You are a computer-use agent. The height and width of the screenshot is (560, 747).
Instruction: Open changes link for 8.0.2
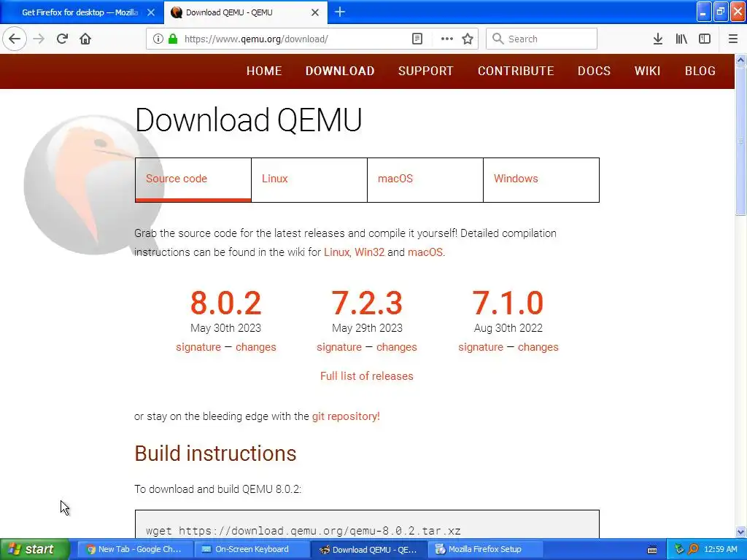click(256, 347)
